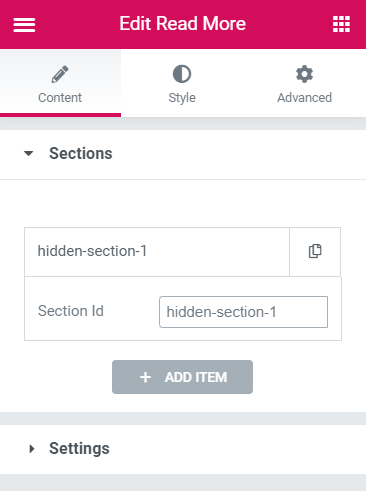Click the Advanced gear icon
366x491 pixels.
pyautogui.click(x=304, y=74)
